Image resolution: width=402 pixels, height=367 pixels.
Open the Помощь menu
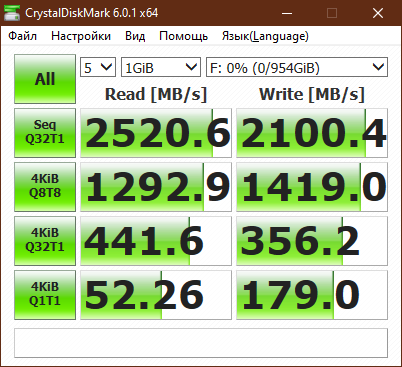[x=183, y=36]
